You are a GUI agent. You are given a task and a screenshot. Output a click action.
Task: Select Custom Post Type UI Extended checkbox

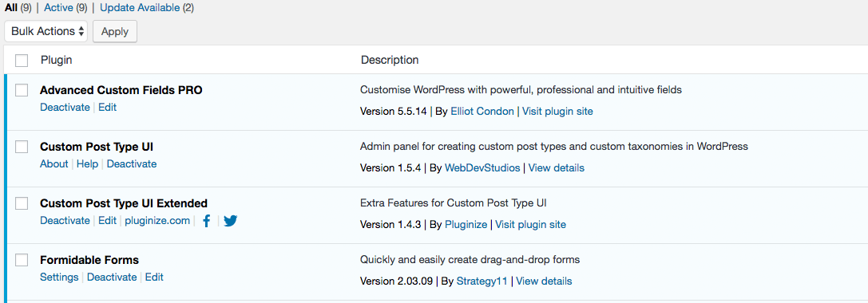tap(22, 203)
